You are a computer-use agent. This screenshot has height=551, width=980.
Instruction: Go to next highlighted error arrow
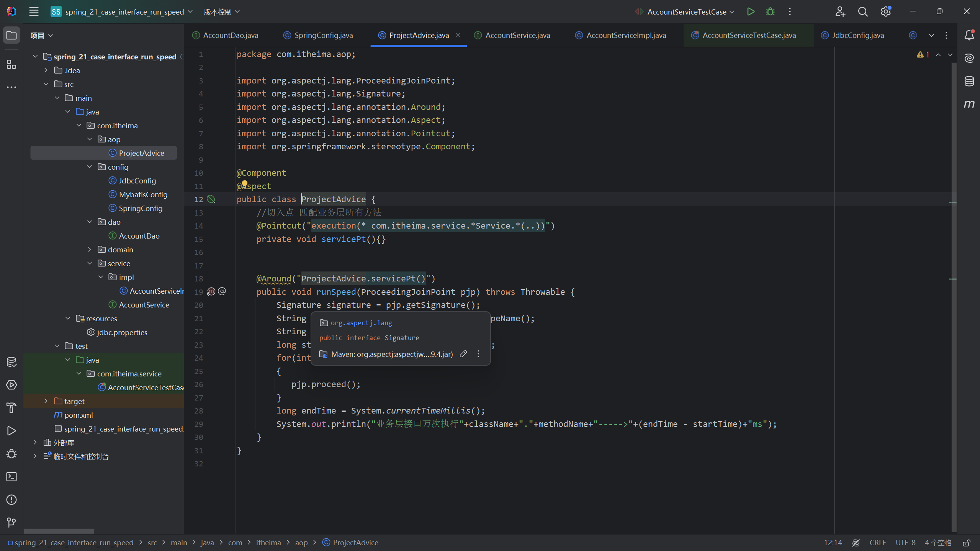pos(950,55)
